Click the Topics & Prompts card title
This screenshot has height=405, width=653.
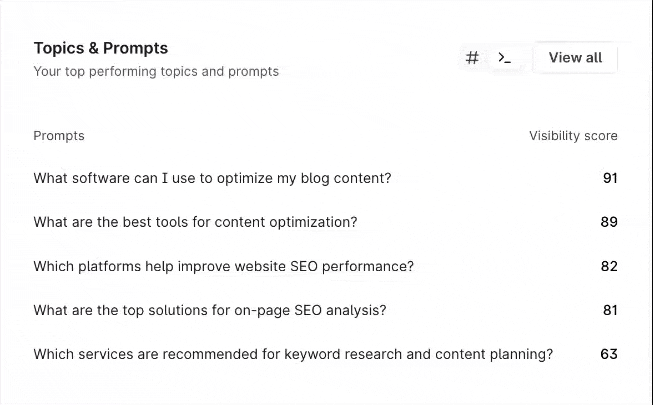pyautogui.click(x=101, y=48)
